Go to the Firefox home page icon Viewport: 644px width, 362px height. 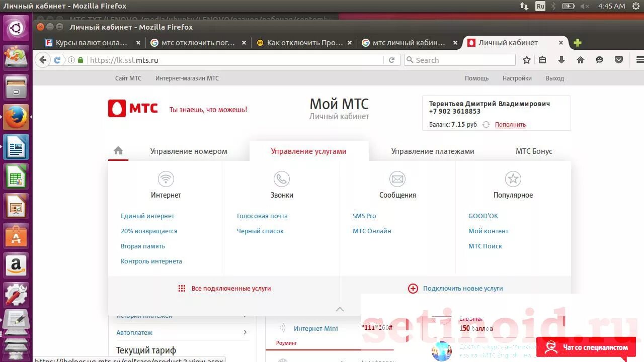coord(581,60)
